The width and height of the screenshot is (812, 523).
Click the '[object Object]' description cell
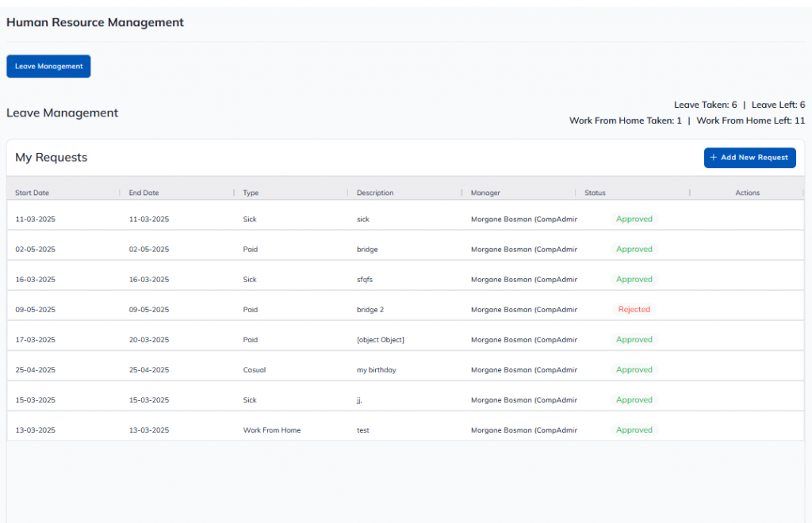click(381, 340)
